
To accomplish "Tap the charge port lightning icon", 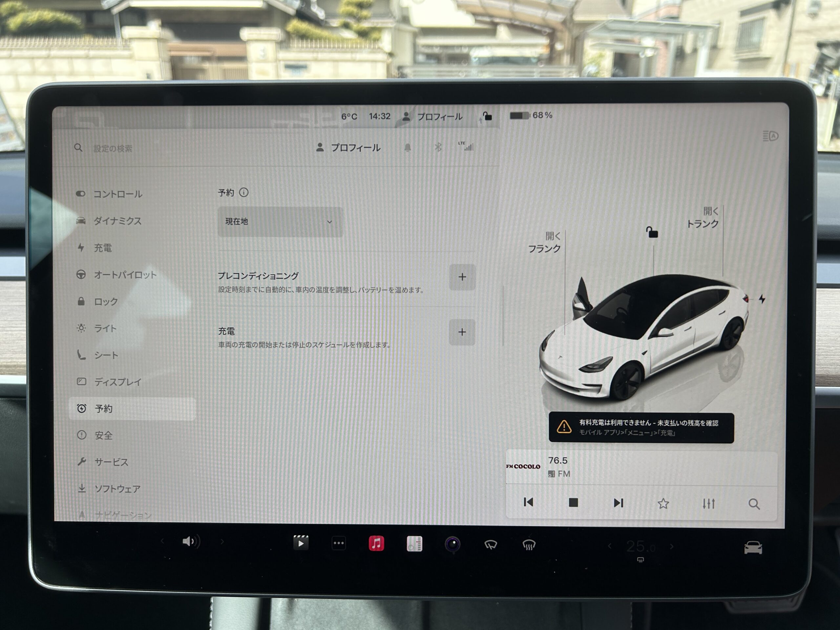I will (762, 299).
